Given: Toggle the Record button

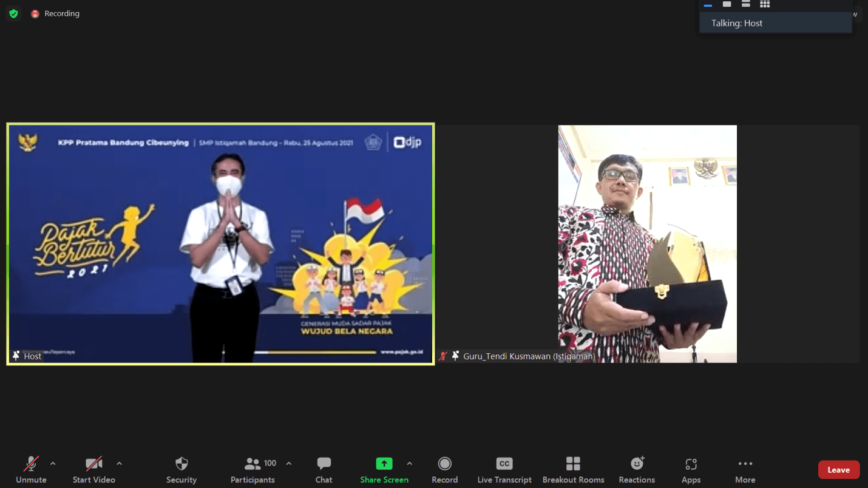Looking at the screenshot, I should pos(444,469).
